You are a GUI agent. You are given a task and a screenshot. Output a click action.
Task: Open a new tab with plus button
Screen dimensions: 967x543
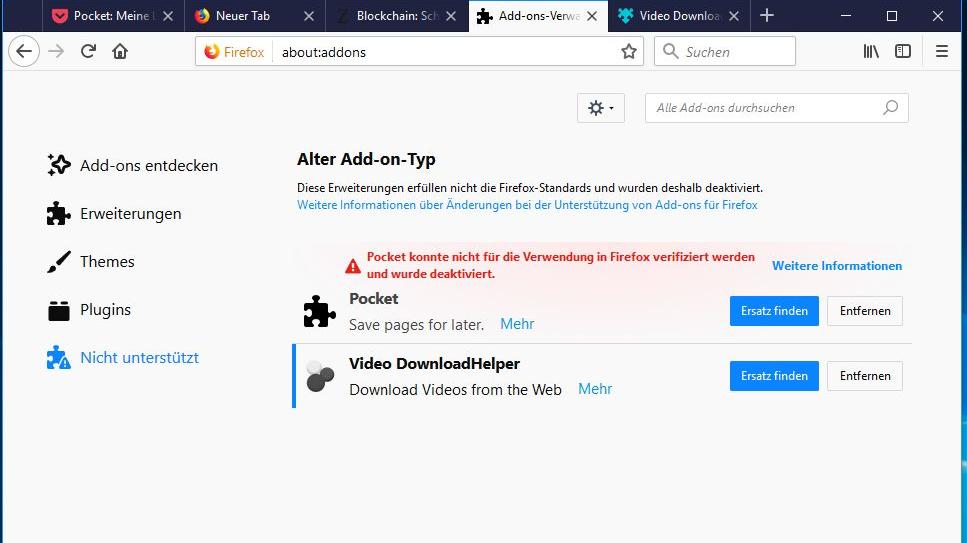coord(767,15)
